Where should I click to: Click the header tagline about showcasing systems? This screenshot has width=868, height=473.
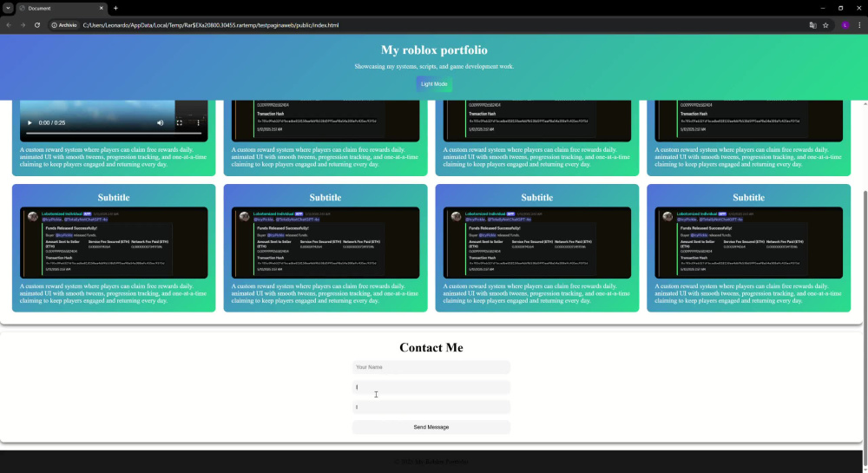point(434,66)
